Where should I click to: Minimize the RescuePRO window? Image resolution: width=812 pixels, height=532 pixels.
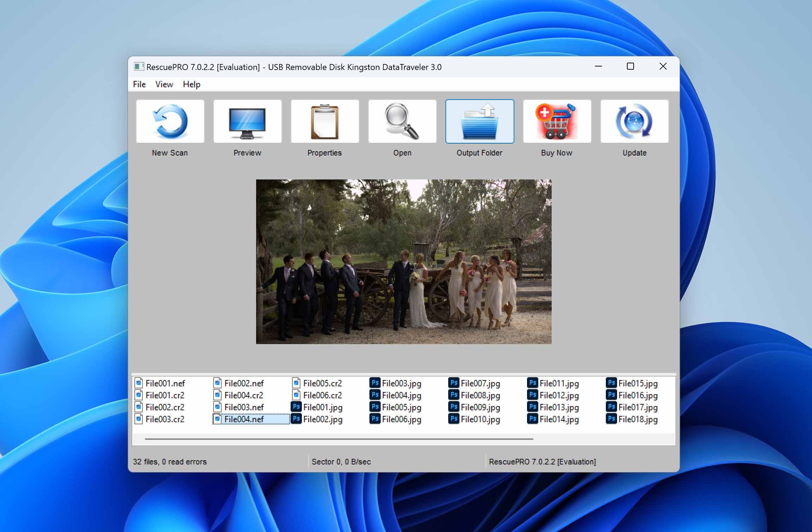(x=598, y=66)
